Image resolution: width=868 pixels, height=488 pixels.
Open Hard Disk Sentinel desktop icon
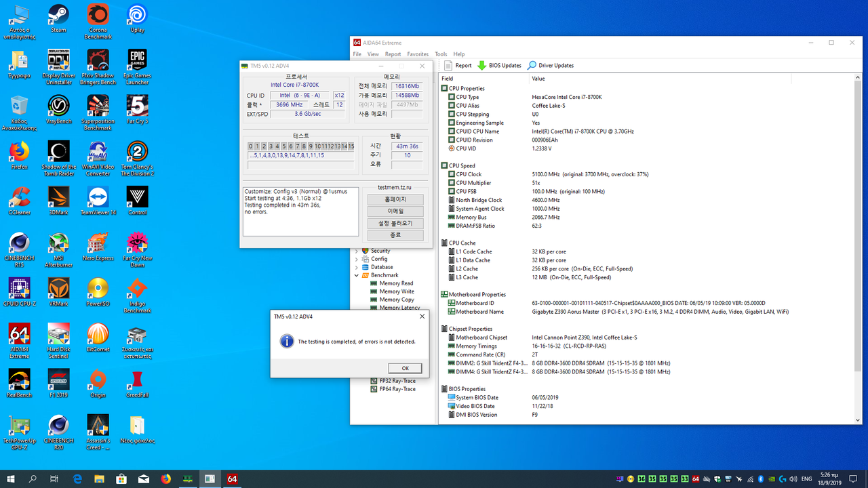pos(58,340)
